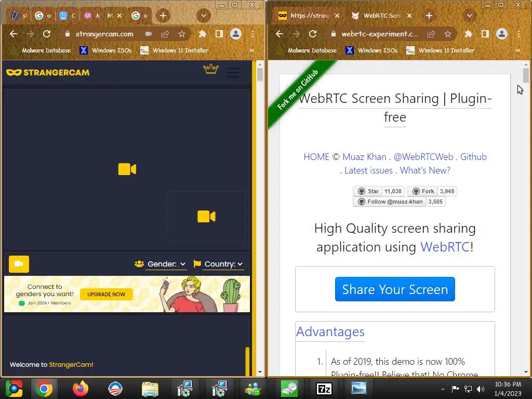Bookmark the webrtc-experiment page with the star
The height and width of the screenshot is (399, 532).
(x=448, y=34)
